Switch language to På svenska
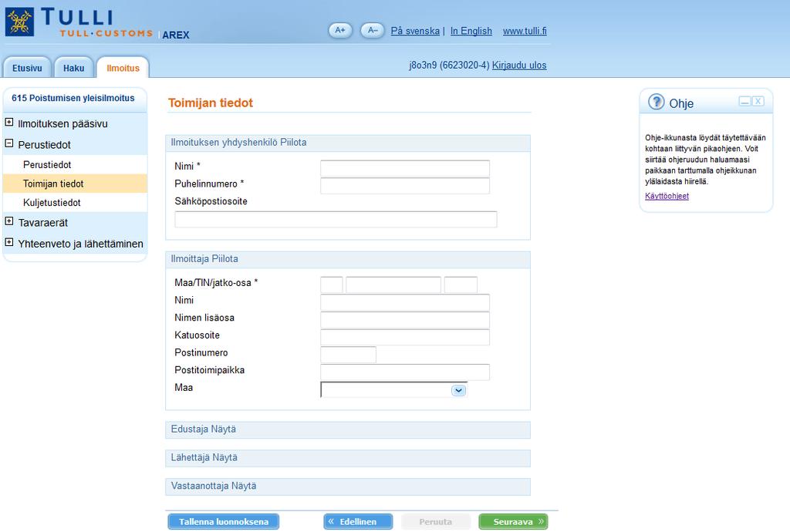 click(415, 31)
